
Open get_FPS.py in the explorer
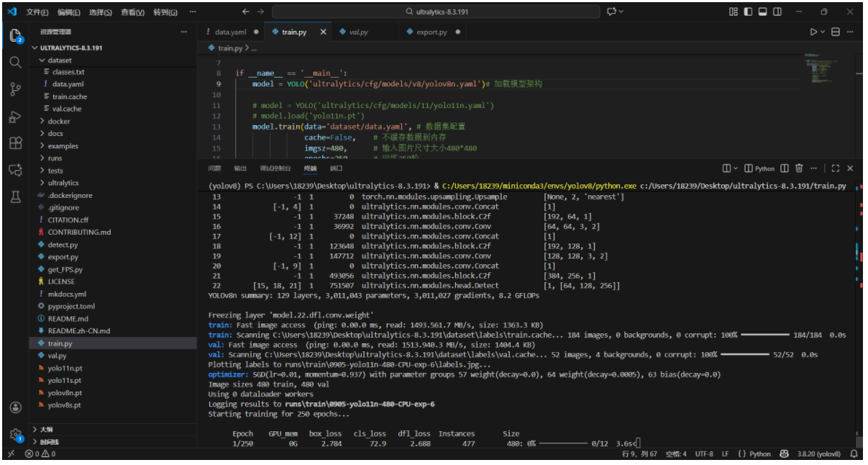pos(112,269)
